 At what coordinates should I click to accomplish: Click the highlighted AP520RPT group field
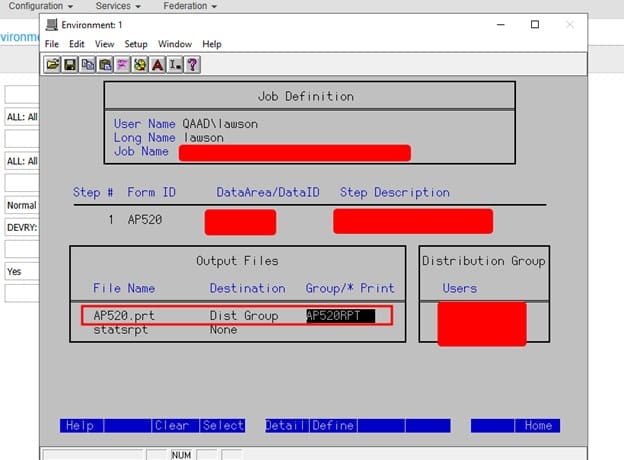coord(340,315)
